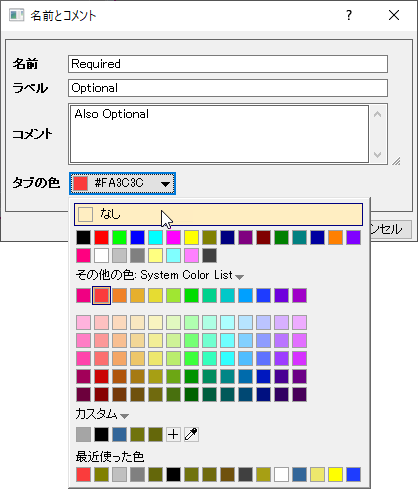418x489 pixels.
Task: Choose the first red recently used color
Action: coord(83,474)
